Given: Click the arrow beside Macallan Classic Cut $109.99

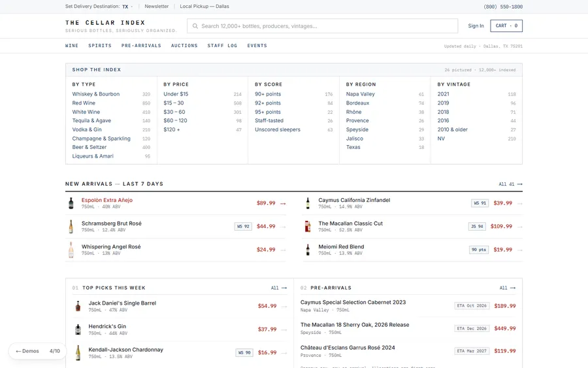Looking at the screenshot, I should point(520,227).
